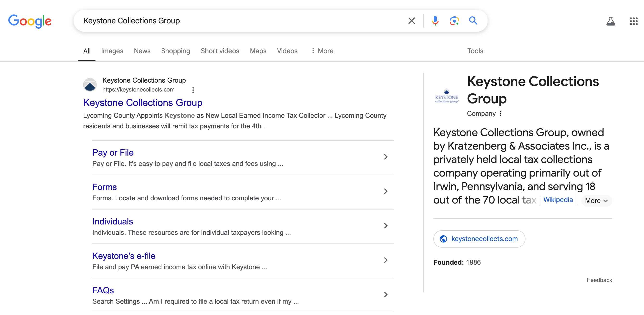Click the Founded: 1986 text

(457, 262)
